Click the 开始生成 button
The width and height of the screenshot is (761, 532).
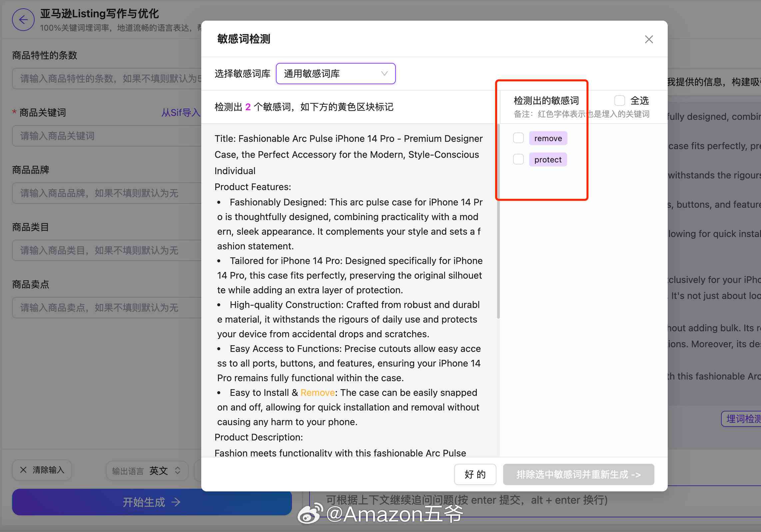[152, 502]
